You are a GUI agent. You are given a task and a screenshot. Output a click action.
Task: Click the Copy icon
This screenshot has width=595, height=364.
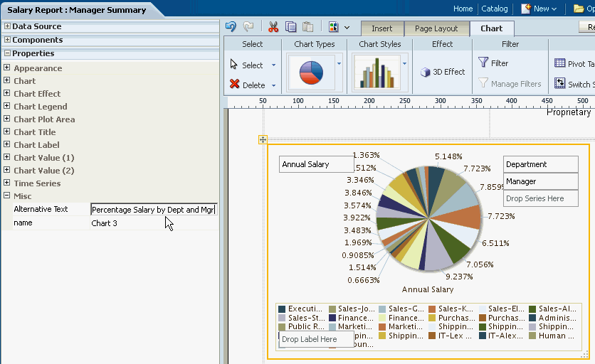pos(290,26)
